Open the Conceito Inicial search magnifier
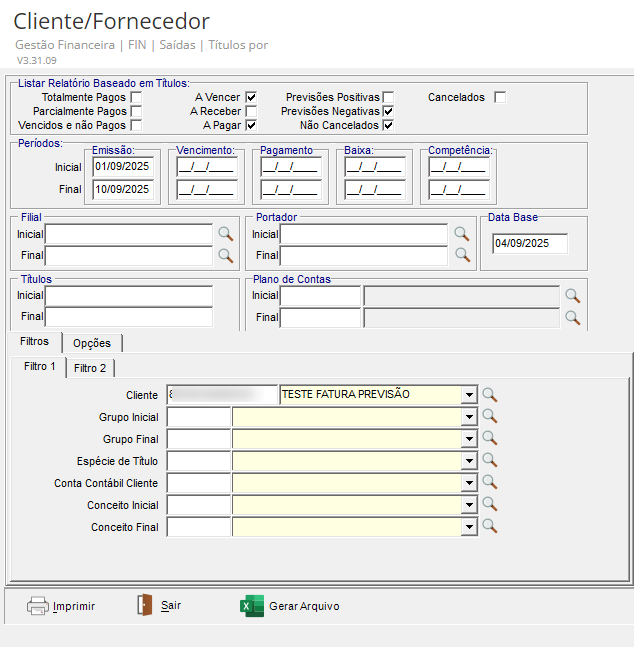 coord(490,504)
